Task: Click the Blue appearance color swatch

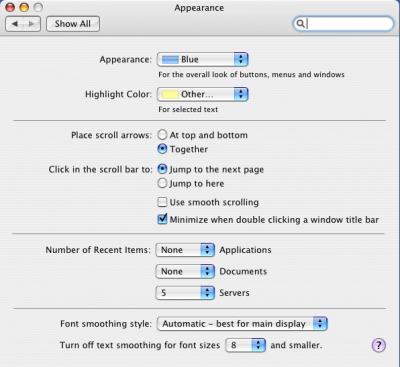Action: (170, 60)
